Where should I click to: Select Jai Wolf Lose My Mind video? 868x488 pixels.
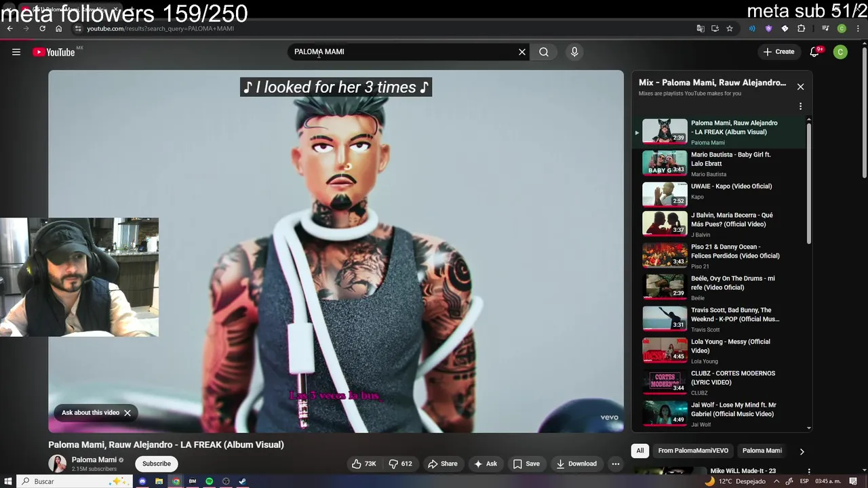719,414
